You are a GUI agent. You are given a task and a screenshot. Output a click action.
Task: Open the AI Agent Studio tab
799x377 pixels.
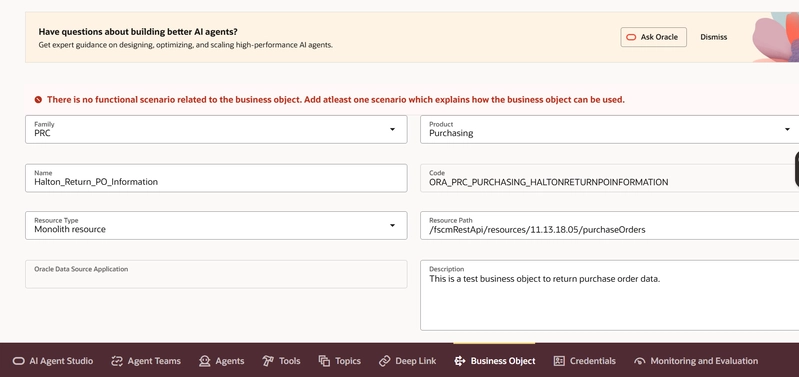point(53,361)
